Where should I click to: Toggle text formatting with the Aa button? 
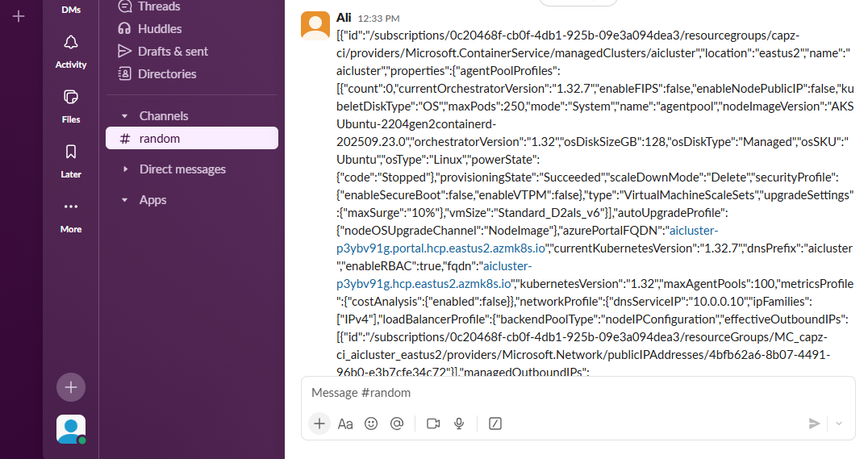click(345, 424)
